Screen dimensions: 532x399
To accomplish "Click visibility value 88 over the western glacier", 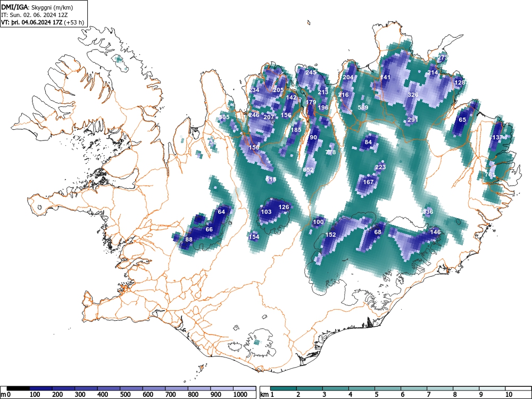I will point(189,239).
